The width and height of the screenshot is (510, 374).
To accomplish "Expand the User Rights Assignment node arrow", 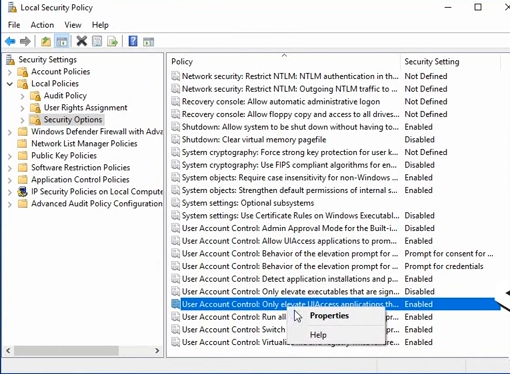I will point(22,108).
